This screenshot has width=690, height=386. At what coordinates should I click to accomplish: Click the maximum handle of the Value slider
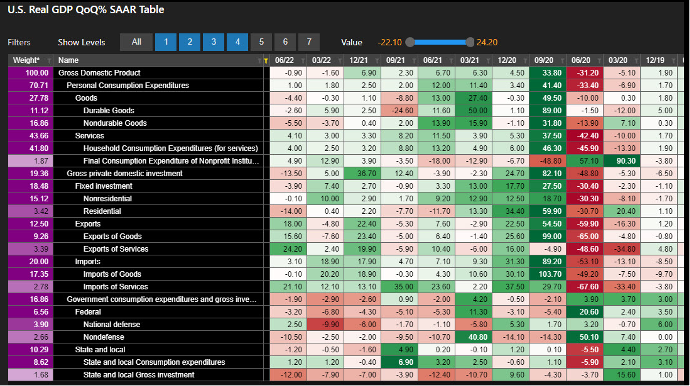(470, 42)
